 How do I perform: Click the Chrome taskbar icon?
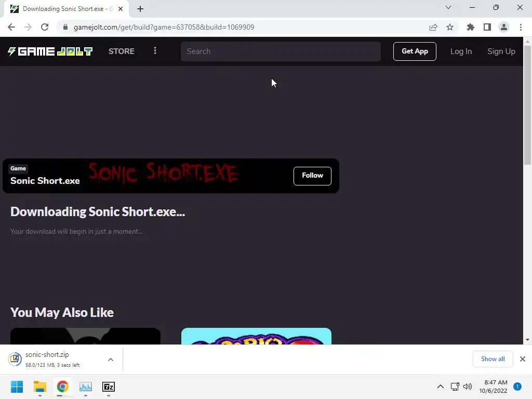[63, 387]
